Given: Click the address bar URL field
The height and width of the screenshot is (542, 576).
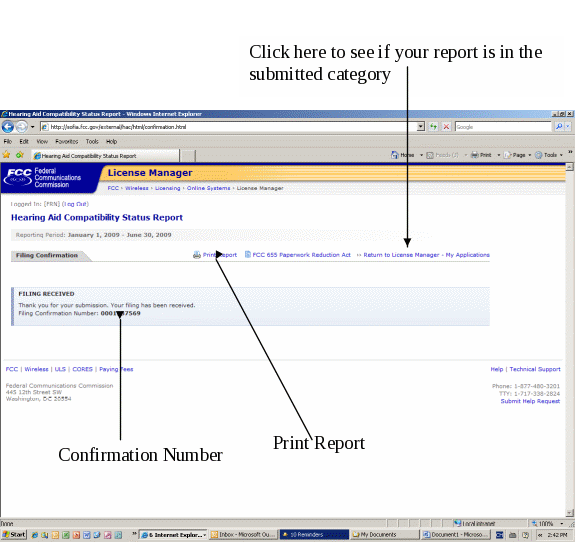Looking at the screenshot, I should (228, 127).
